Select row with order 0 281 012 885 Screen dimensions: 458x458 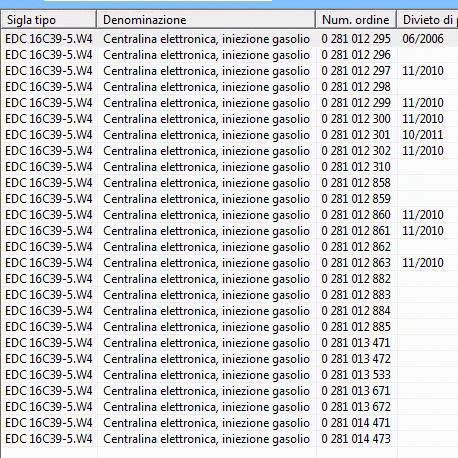230,327
